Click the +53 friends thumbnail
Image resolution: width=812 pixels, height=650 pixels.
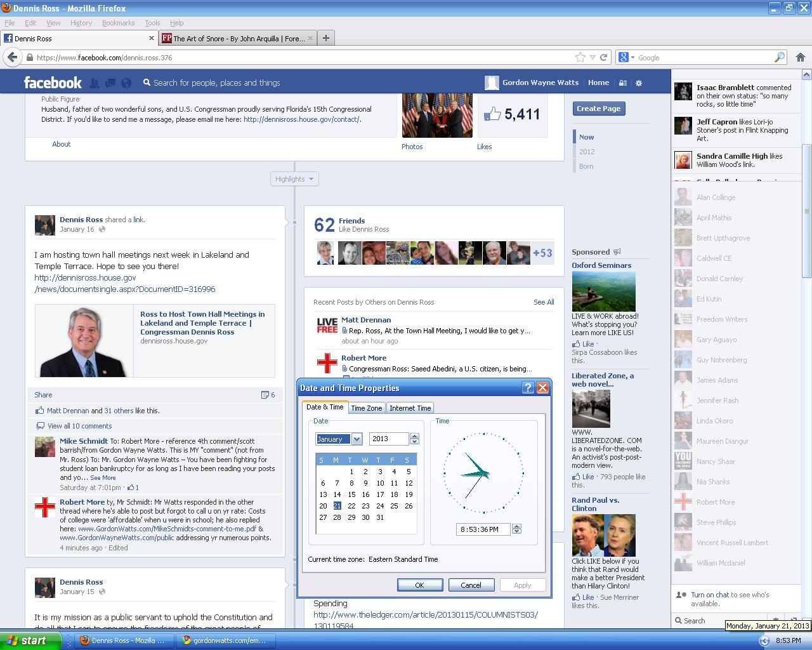pos(542,253)
